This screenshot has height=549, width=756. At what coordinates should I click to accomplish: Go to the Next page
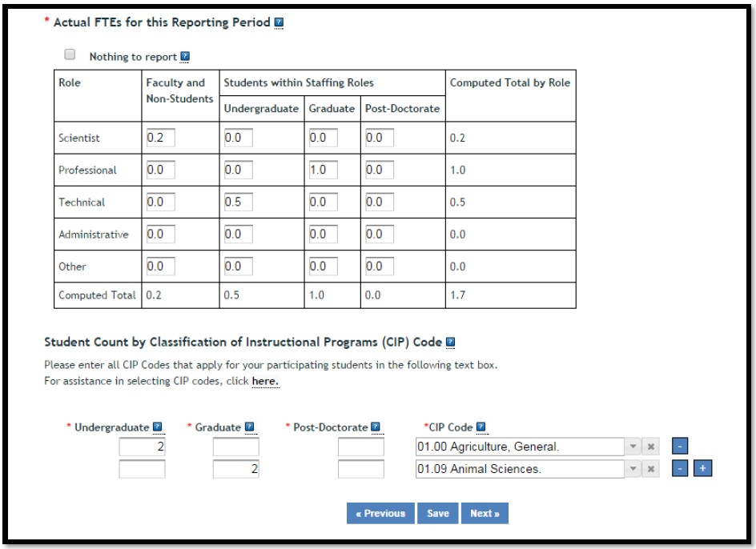click(485, 513)
